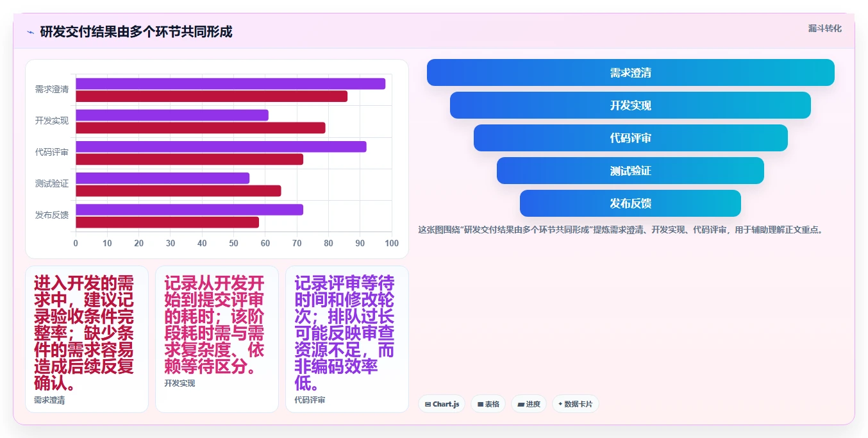Image resolution: width=868 pixels, height=438 pixels.
Task: Click the purple bar for 测试验证
Action: point(162,178)
